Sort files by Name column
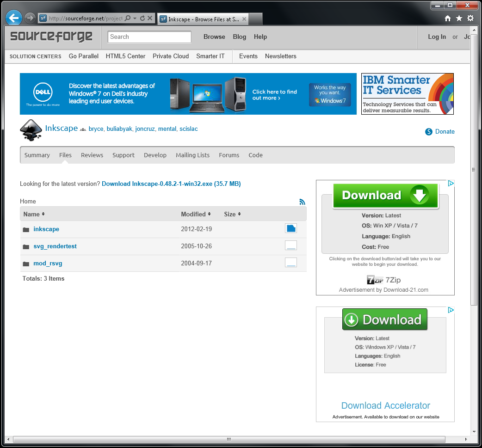This screenshot has width=482, height=448. tap(34, 214)
